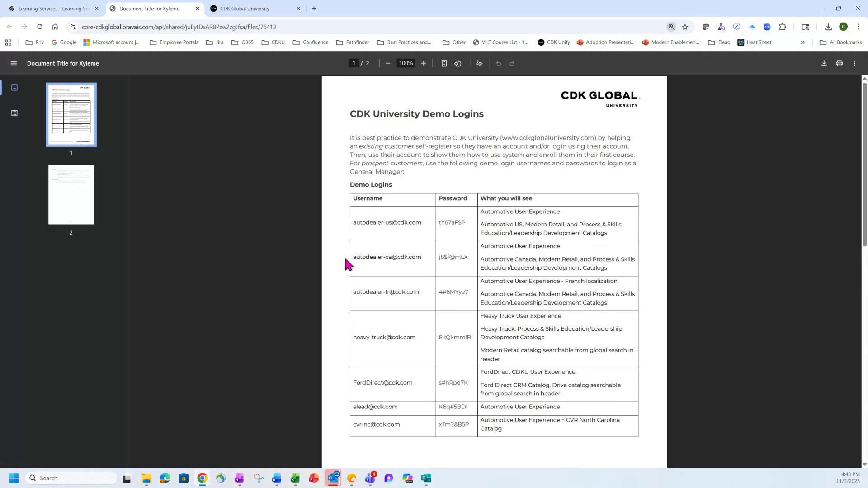Print the PDF document
Screen dimensions: 868x488
[x=839, y=63]
